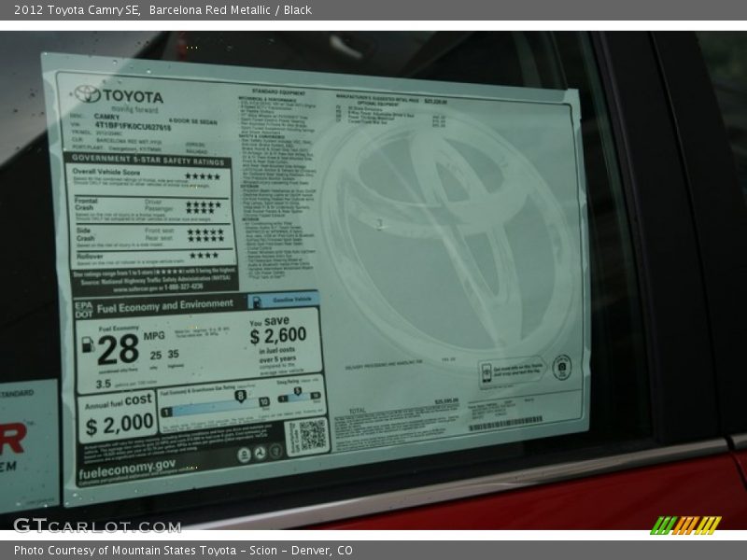Click the 'Frontal Crash' rating label
This screenshot has height=560, width=747.
click(x=86, y=203)
